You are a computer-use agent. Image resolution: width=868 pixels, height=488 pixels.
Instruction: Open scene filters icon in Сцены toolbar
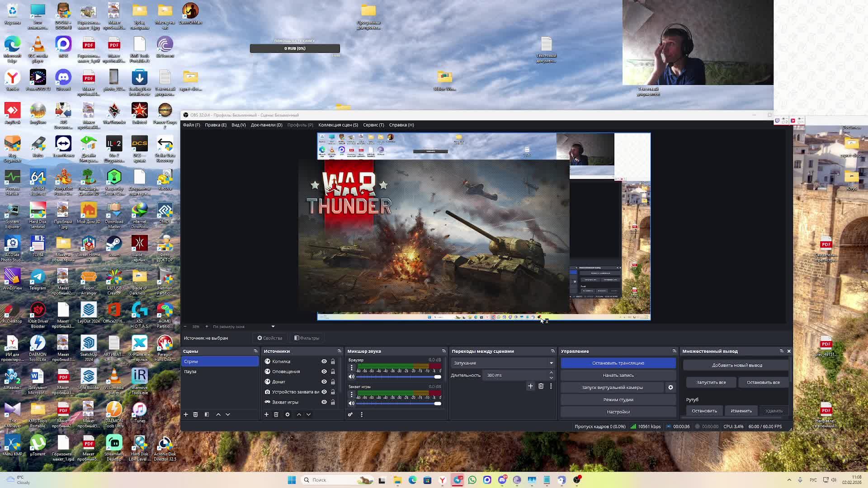207,414
